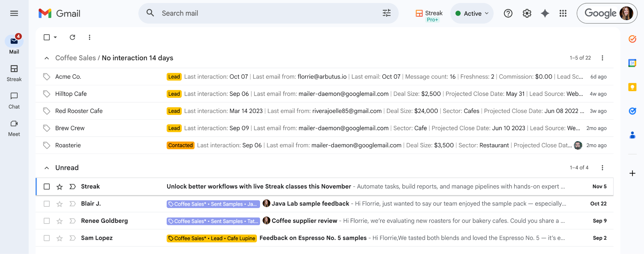Image resolution: width=644 pixels, height=254 pixels.
Task: Open Support help icon
Action: (x=508, y=13)
